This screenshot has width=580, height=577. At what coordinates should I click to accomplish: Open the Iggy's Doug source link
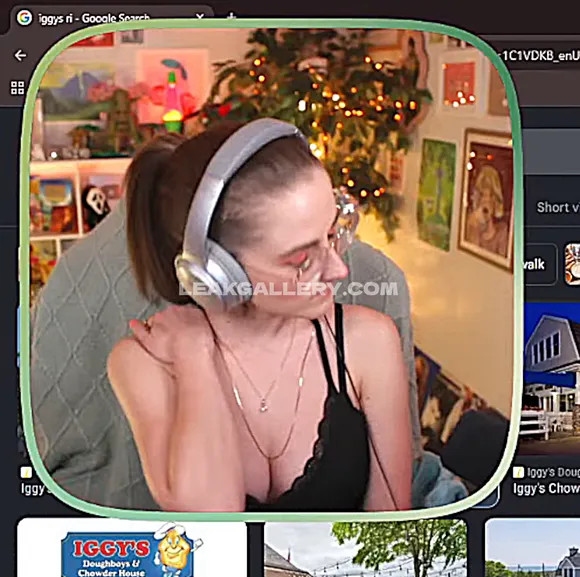pyautogui.click(x=553, y=472)
